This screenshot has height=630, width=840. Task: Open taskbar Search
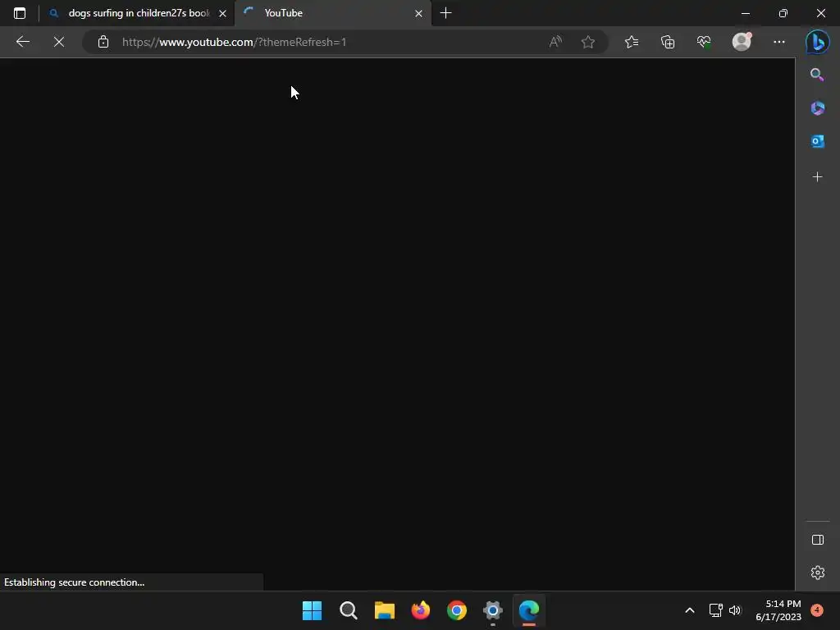(x=348, y=610)
